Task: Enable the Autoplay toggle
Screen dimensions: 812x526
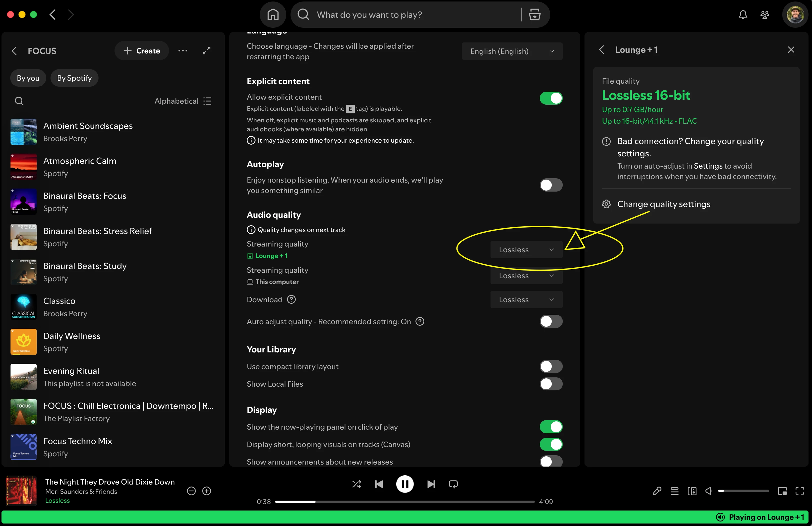Action: (x=551, y=185)
